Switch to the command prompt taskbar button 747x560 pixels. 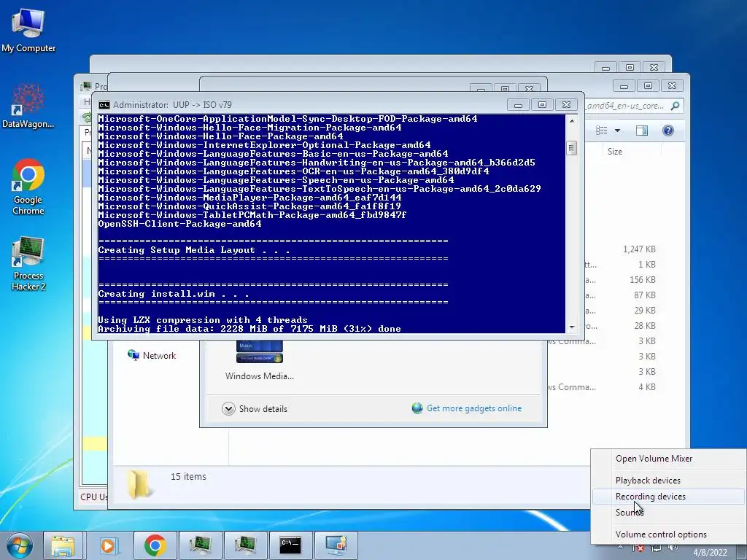pos(290,545)
